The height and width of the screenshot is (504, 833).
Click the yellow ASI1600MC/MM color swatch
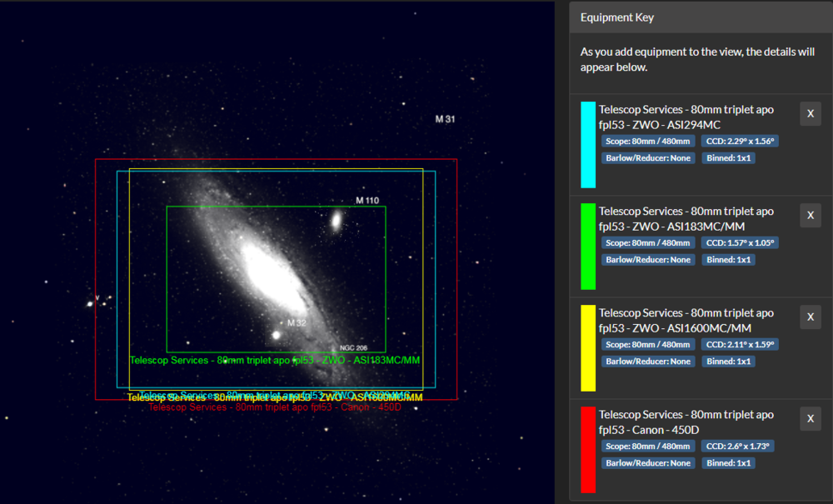588,348
